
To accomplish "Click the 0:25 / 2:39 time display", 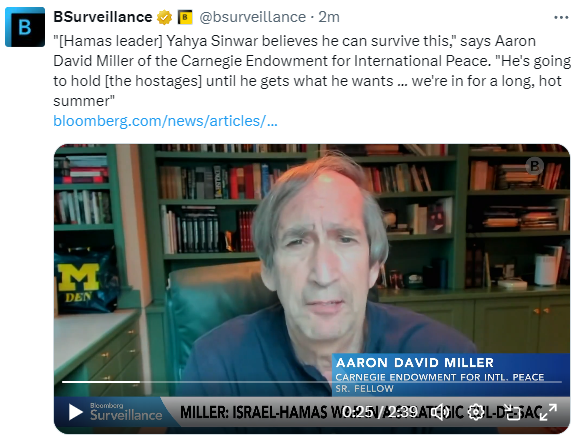I will tap(380, 412).
